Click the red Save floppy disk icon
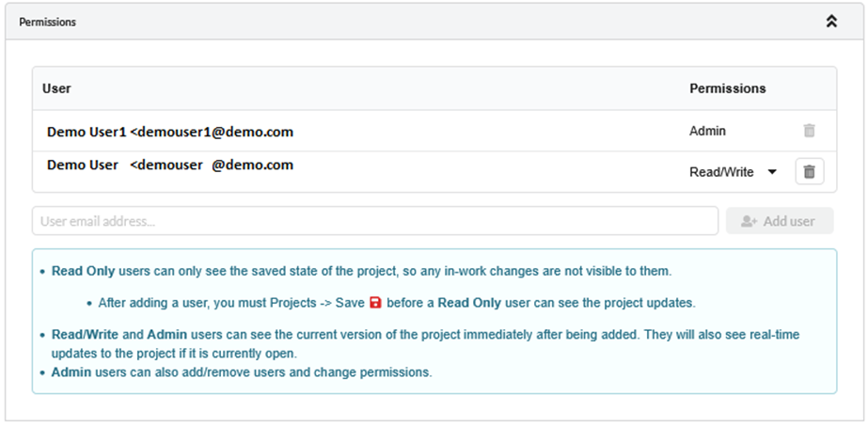This screenshot has height=426, width=868. [376, 303]
